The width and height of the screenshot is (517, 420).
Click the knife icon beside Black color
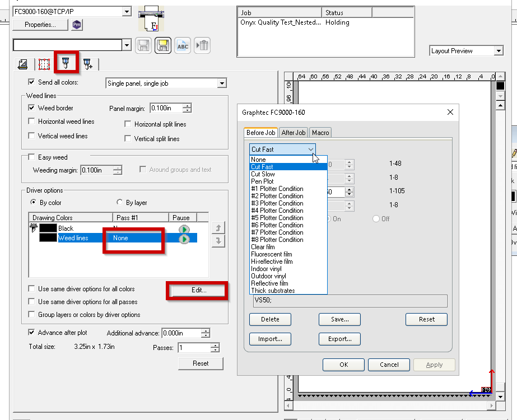[x=34, y=227]
